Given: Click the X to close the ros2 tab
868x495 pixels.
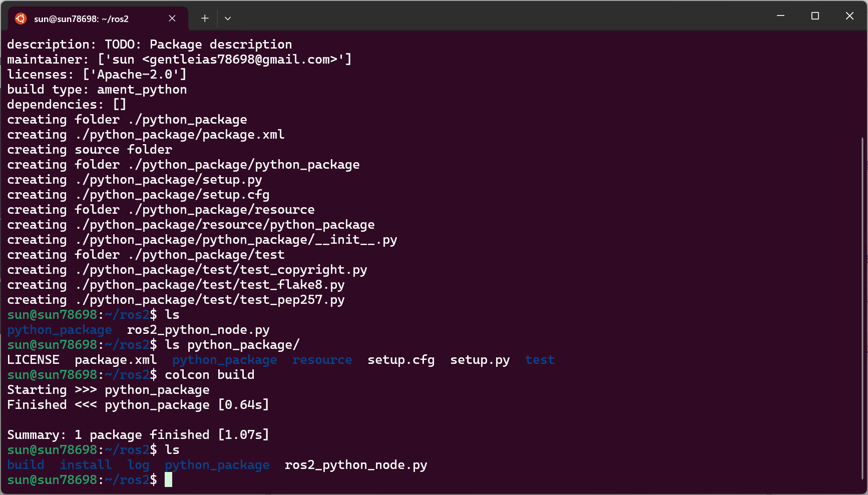Looking at the screenshot, I should click(x=172, y=18).
